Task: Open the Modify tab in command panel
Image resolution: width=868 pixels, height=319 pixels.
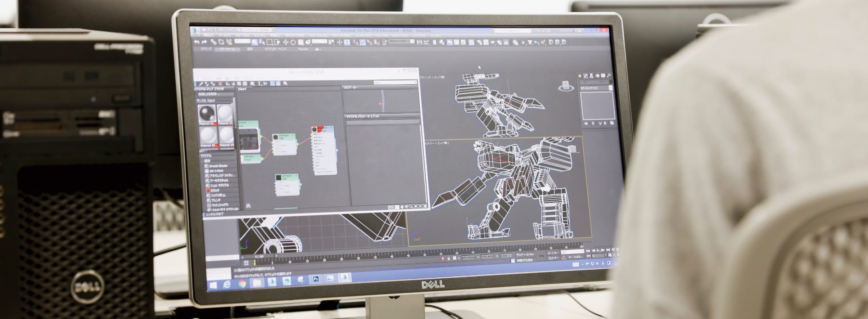Action: [586, 76]
